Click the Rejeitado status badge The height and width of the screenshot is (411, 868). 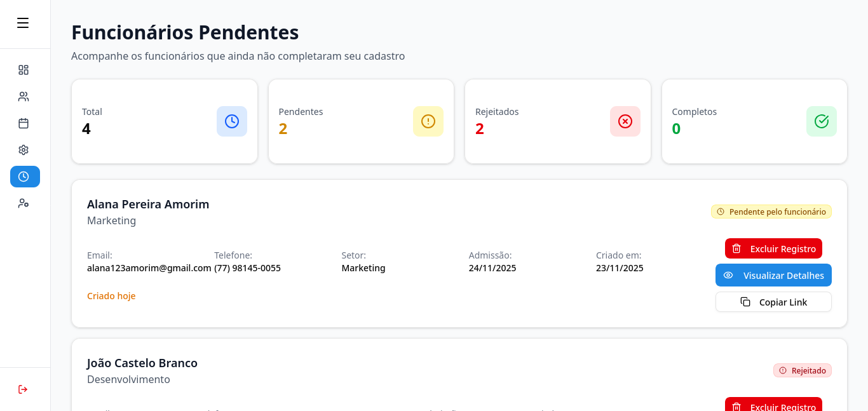click(803, 370)
